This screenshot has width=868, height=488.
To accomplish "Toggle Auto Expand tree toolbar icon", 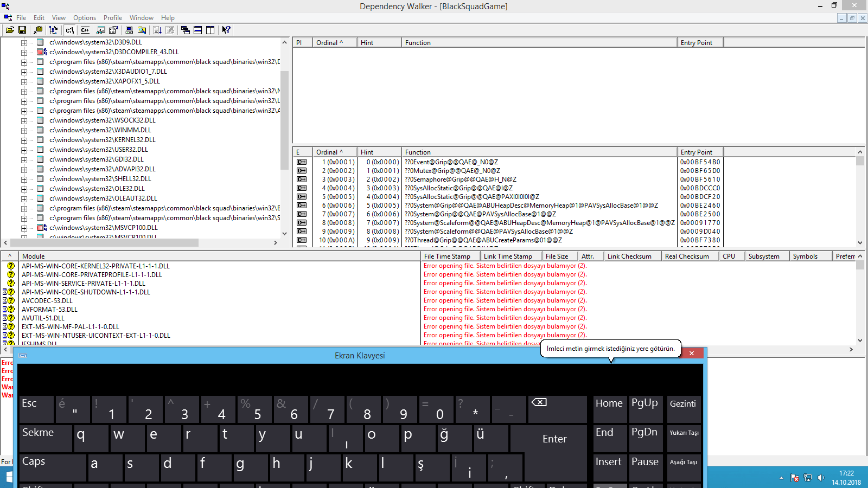I will point(53,30).
